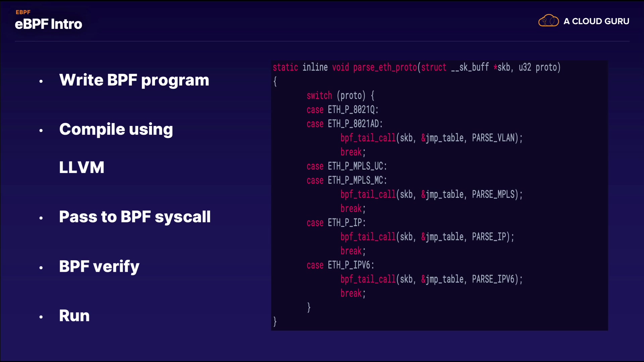Click the ETH_P_IPV6 case label
Viewport: 644px width, 362px height.
(351, 265)
